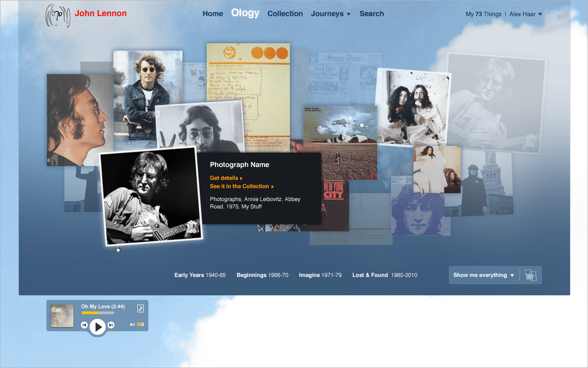This screenshot has width=588, height=368.
Task: Open the faded Some Time newspaper clipping
Action: [x=345, y=78]
